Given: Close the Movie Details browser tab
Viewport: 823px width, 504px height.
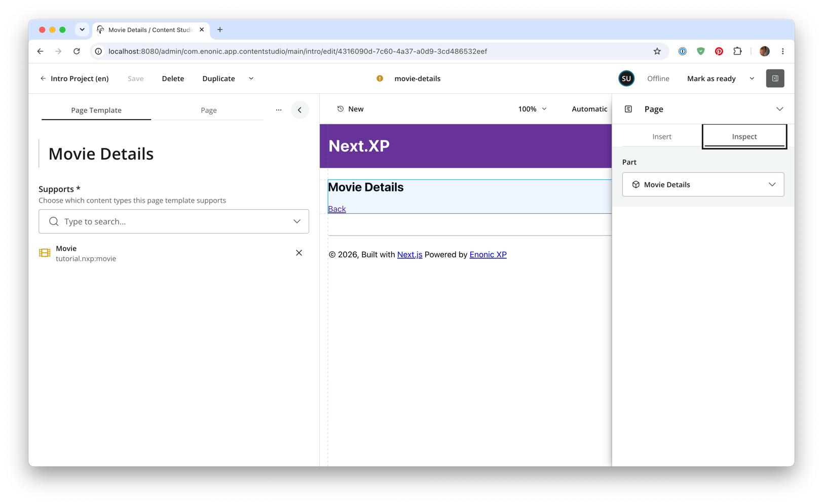Looking at the screenshot, I should click(x=202, y=29).
